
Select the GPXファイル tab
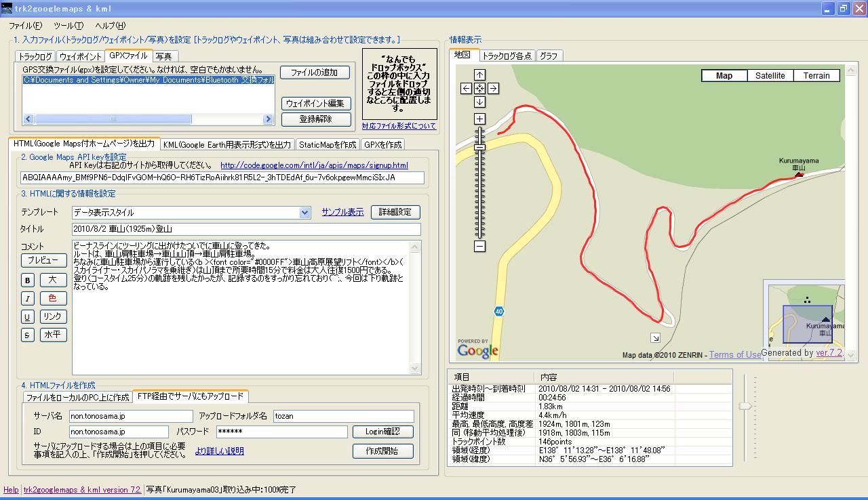tap(128, 56)
